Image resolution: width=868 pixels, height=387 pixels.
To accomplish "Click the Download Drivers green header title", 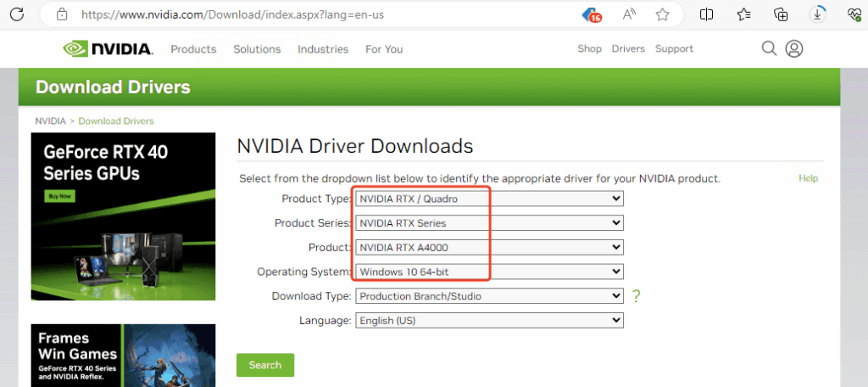I will [113, 87].
